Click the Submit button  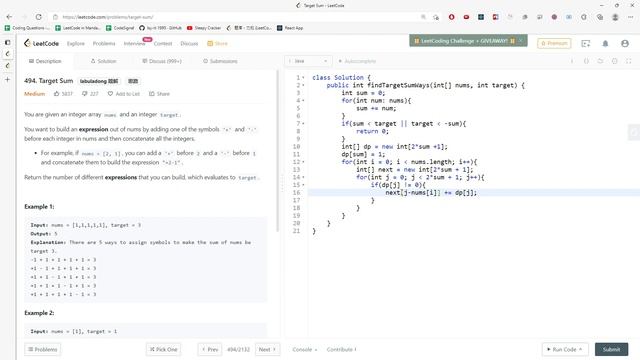pos(611,349)
